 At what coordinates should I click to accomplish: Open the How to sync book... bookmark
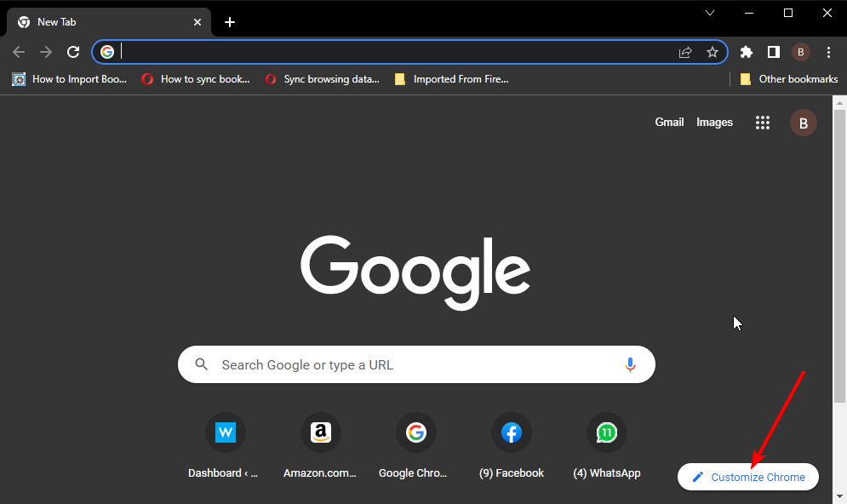196,79
